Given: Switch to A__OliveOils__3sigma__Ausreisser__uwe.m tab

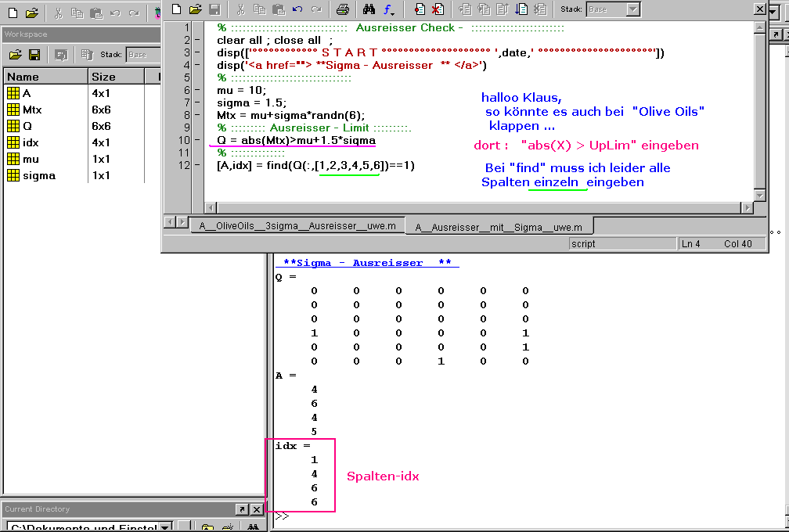Looking at the screenshot, I should tap(297, 227).
